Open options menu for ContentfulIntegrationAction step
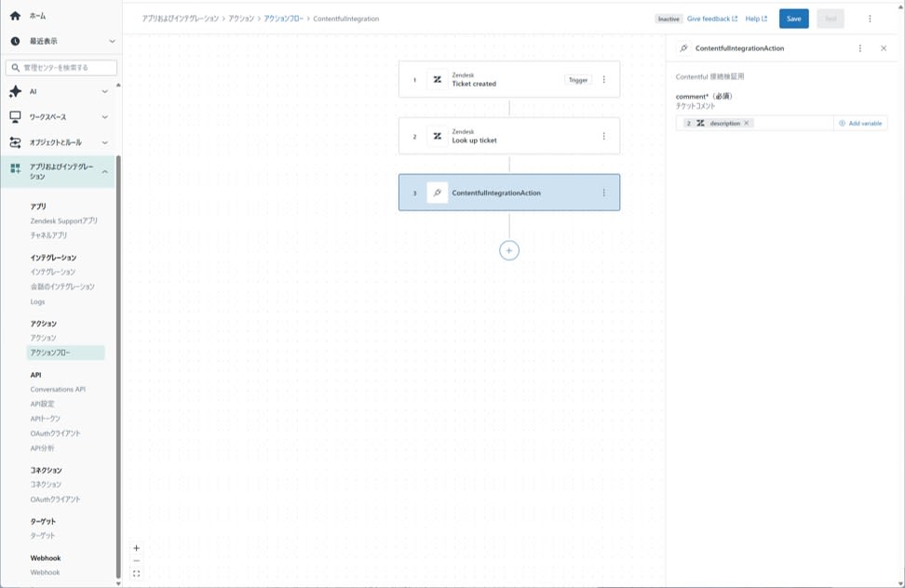This screenshot has height=588, width=905. click(x=603, y=193)
